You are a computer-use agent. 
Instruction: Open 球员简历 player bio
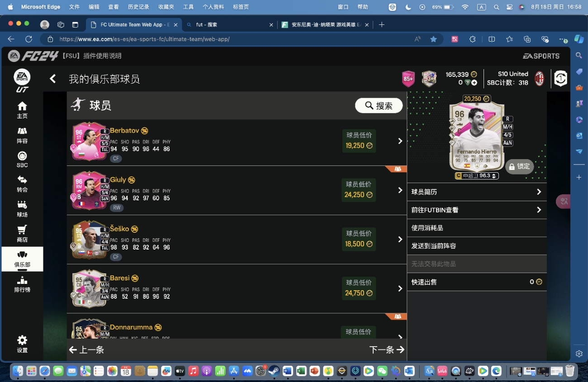pos(477,192)
